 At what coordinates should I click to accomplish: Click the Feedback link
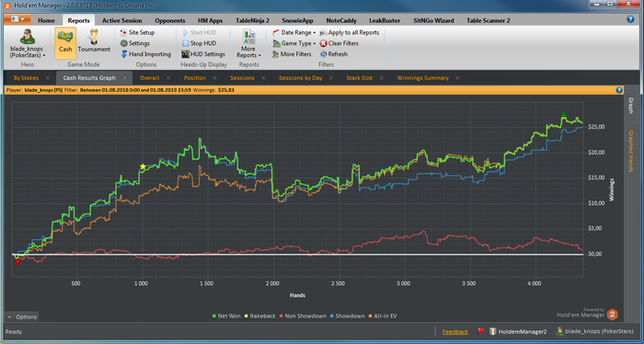click(x=455, y=332)
